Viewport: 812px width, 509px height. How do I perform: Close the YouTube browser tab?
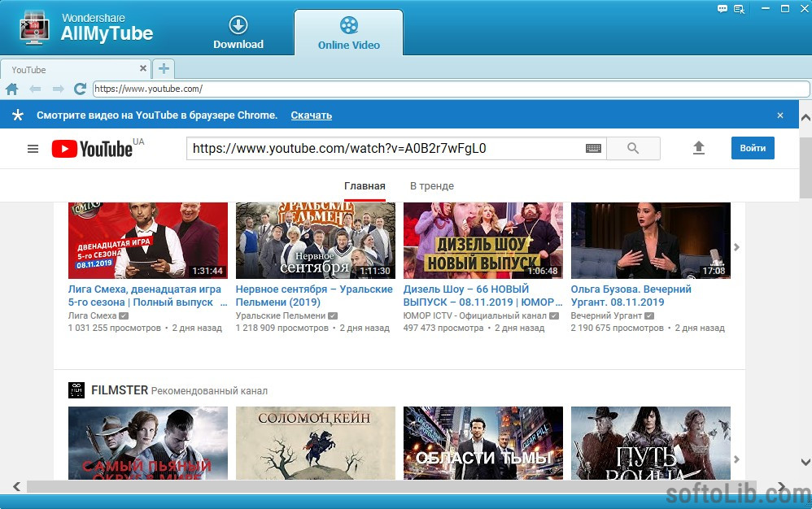(x=143, y=68)
